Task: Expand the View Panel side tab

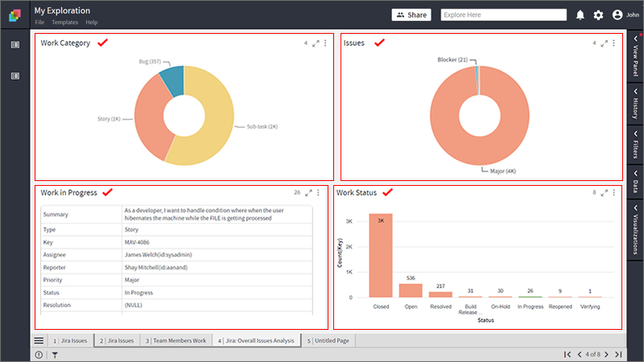Action: pos(635,56)
